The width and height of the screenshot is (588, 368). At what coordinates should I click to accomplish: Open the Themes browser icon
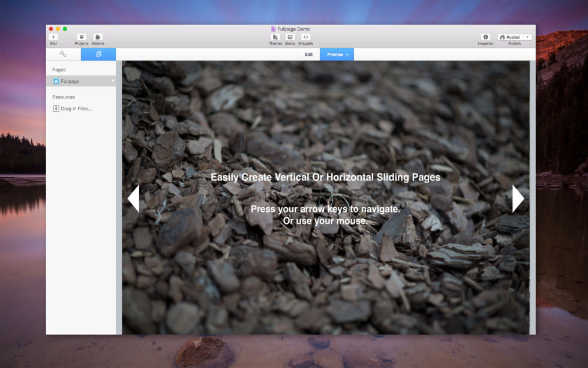[x=275, y=37]
